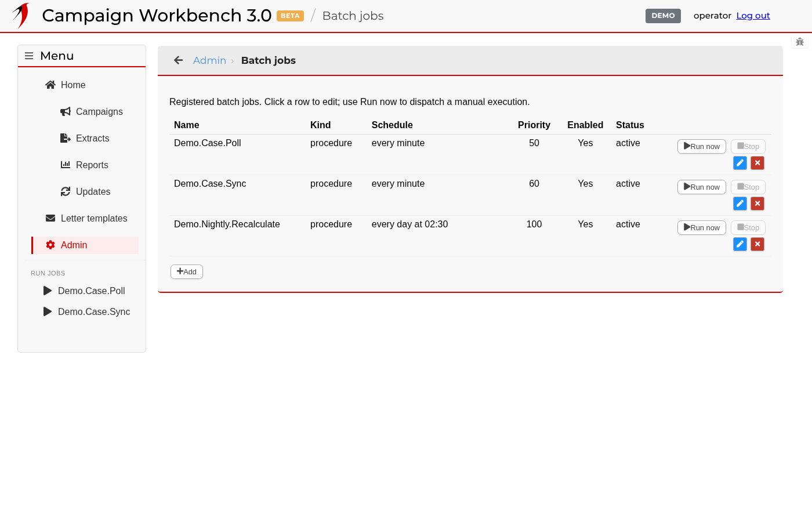Open the Demo.Case.Poll row name
Viewport: 812px width, 522px height.
208,143
